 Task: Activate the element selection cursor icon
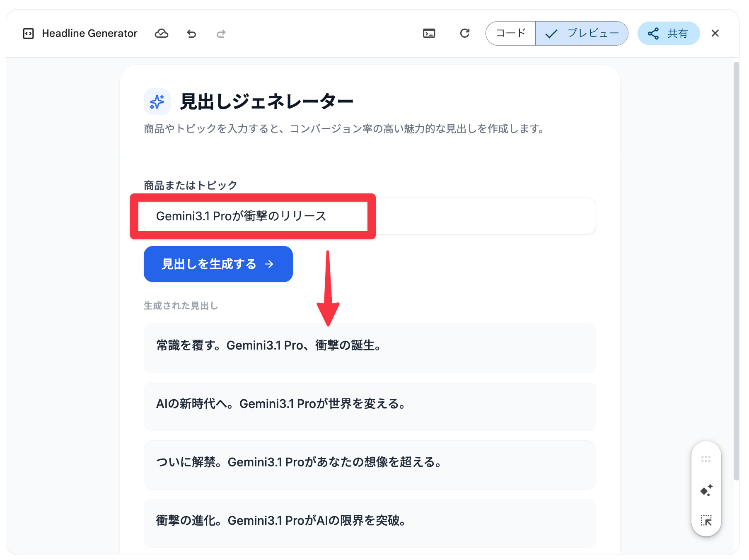(x=706, y=520)
